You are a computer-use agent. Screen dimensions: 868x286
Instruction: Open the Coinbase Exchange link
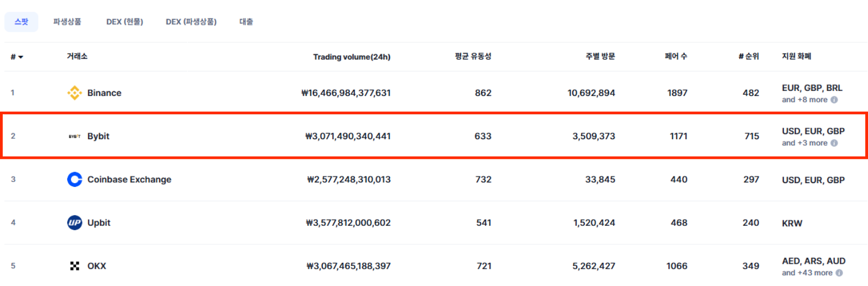click(x=129, y=179)
